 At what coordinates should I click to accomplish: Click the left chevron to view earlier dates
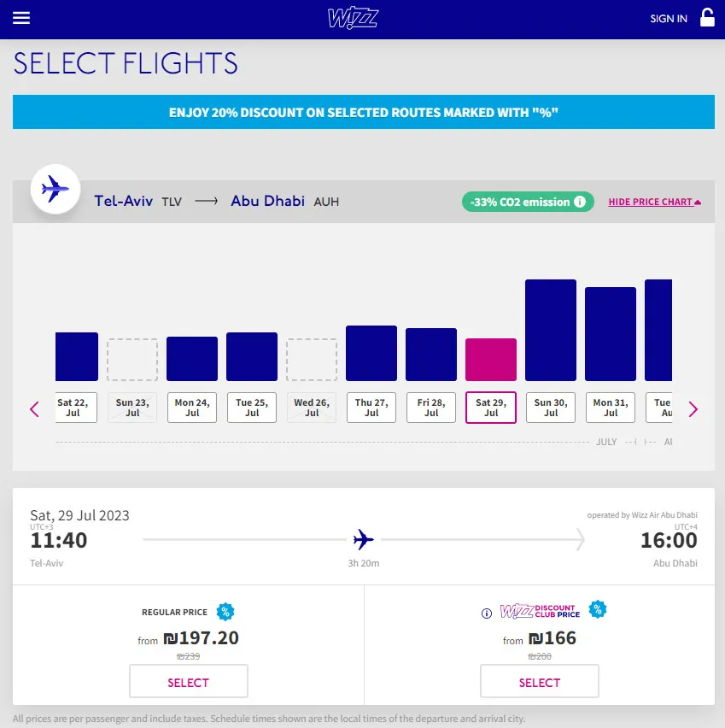(34, 408)
